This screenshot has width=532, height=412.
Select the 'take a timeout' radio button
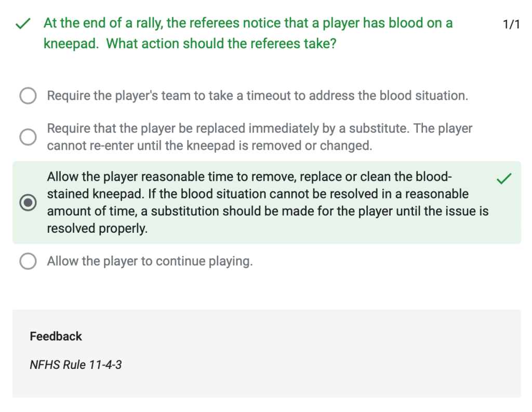[28, 96]
